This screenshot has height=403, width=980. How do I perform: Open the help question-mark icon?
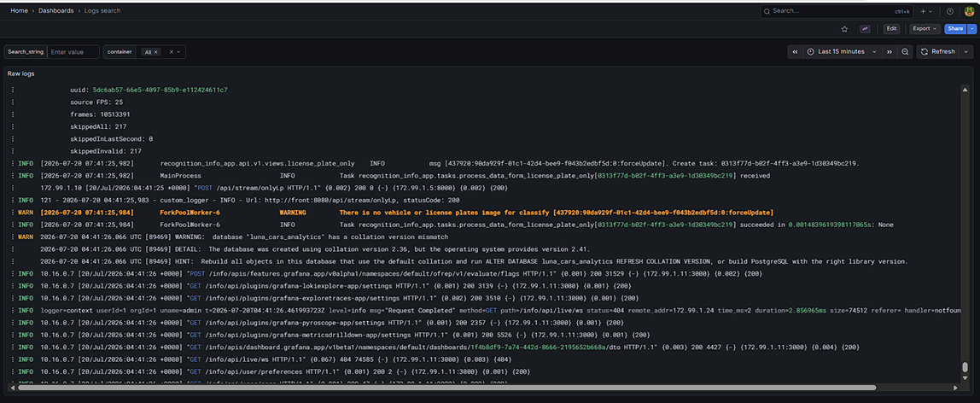click(x=950, y=11)
